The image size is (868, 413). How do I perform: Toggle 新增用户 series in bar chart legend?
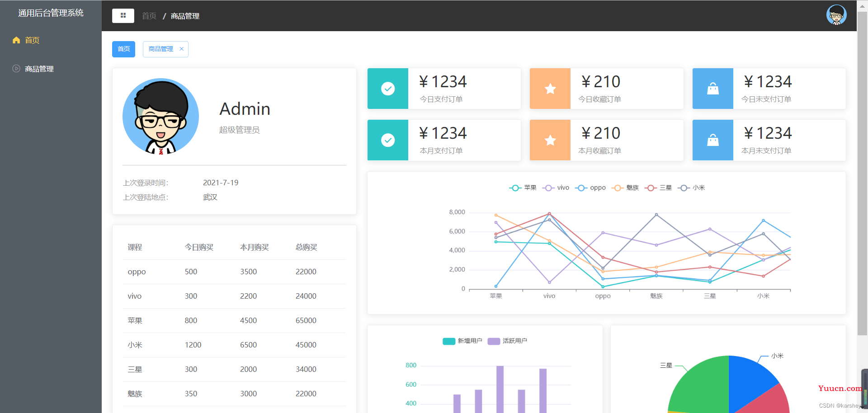tap(462, 341)
